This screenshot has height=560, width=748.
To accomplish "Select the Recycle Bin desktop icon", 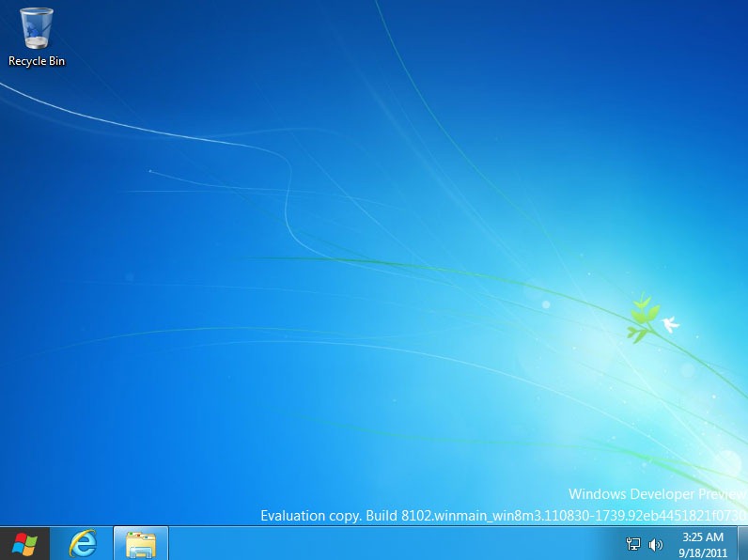I will coord(37,38).
